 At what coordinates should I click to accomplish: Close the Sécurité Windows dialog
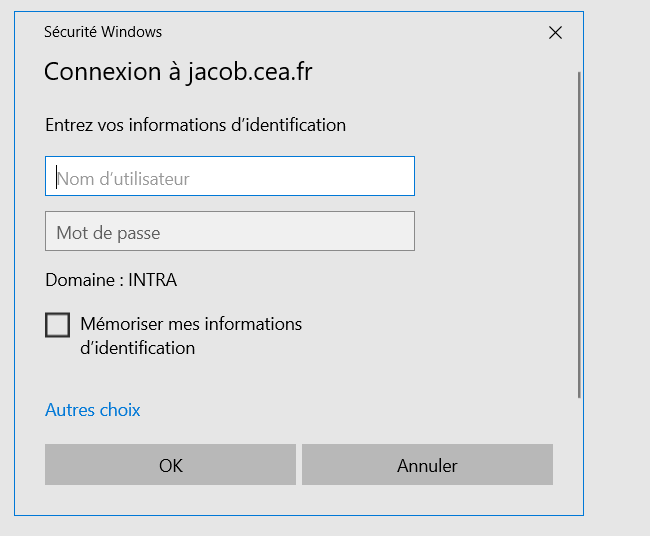[556, 33]
